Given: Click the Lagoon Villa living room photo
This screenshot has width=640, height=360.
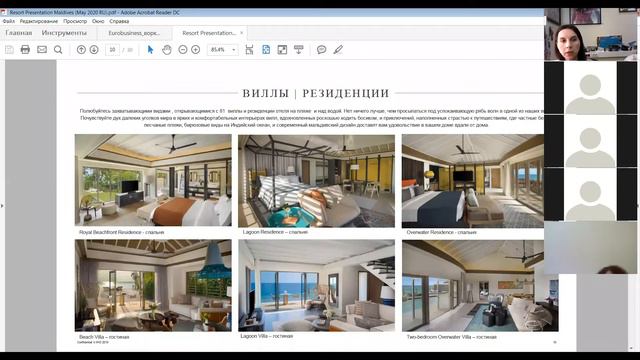Looking at the screenshot, I should (316, 286).
